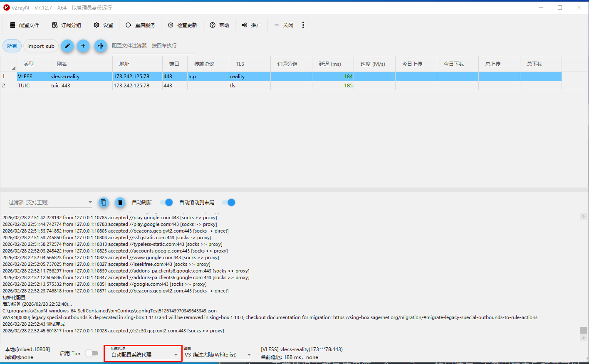This screenshot has width=589, height=364.
Task: Open the three-dot overflow menu in the toolbar
Action: 303,25
